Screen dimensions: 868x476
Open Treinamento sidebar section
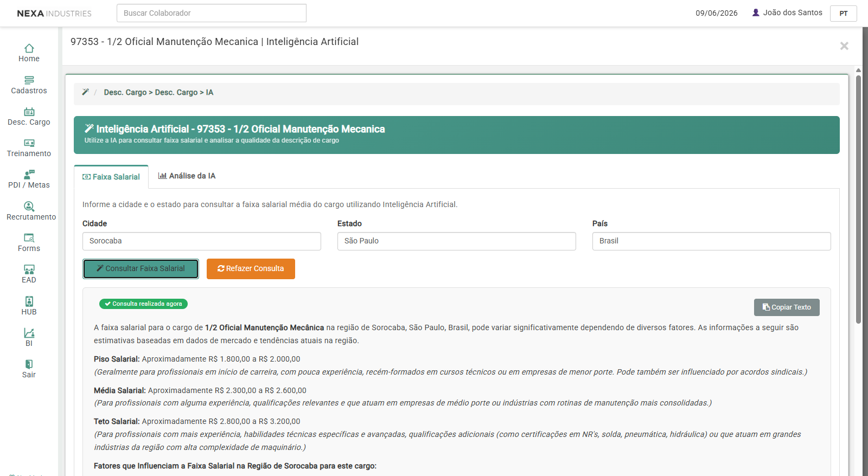29,148
